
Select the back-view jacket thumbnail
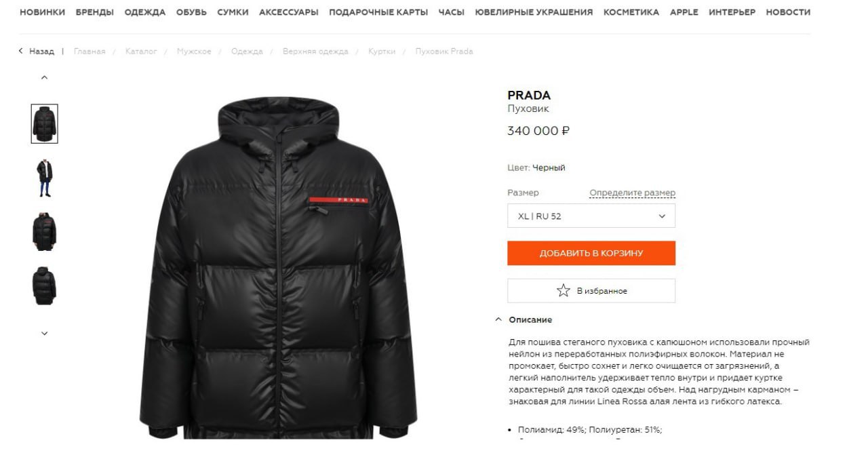[x=45, y=285]
